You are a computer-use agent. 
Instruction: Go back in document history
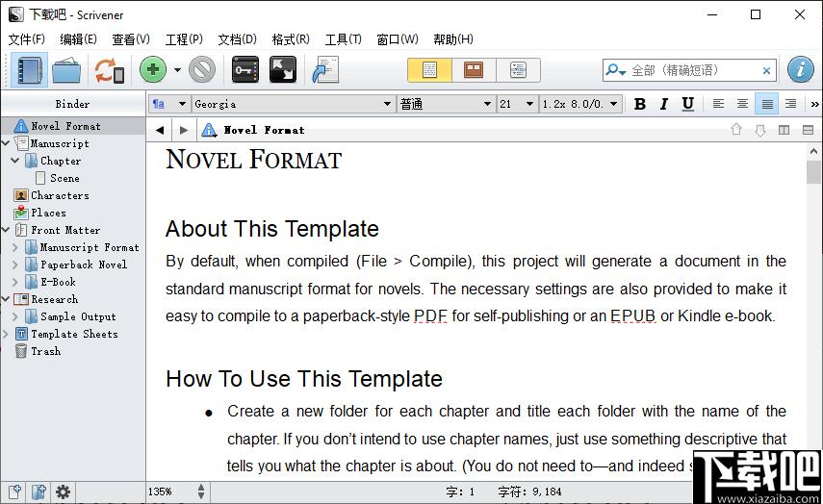click(x=160, y=130)
